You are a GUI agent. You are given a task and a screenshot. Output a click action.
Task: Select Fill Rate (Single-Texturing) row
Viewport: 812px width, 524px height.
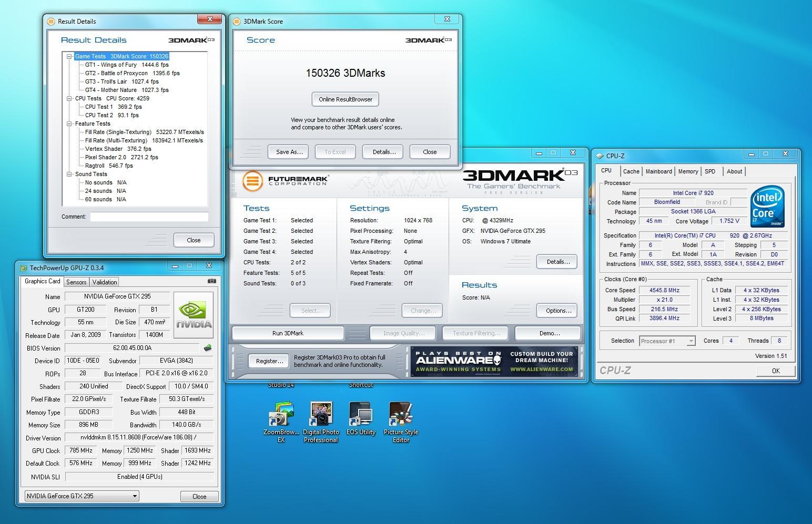pyautogui.click(x=144, y=132)
